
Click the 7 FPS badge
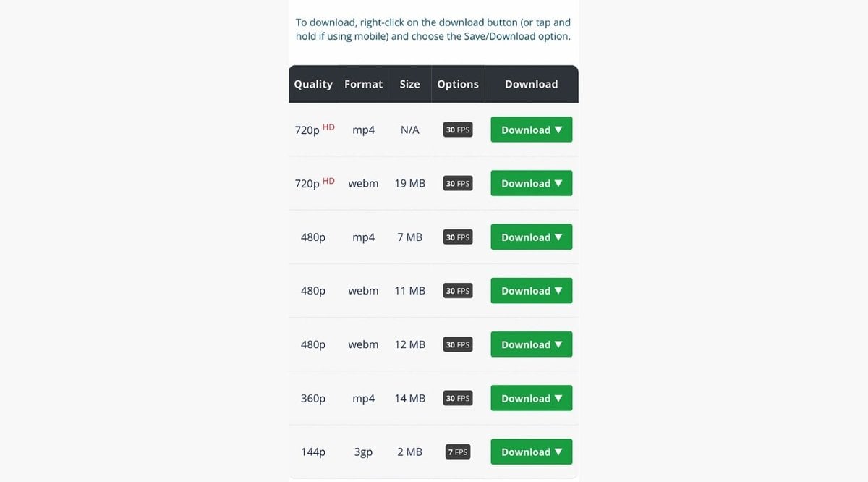point(458,452)
